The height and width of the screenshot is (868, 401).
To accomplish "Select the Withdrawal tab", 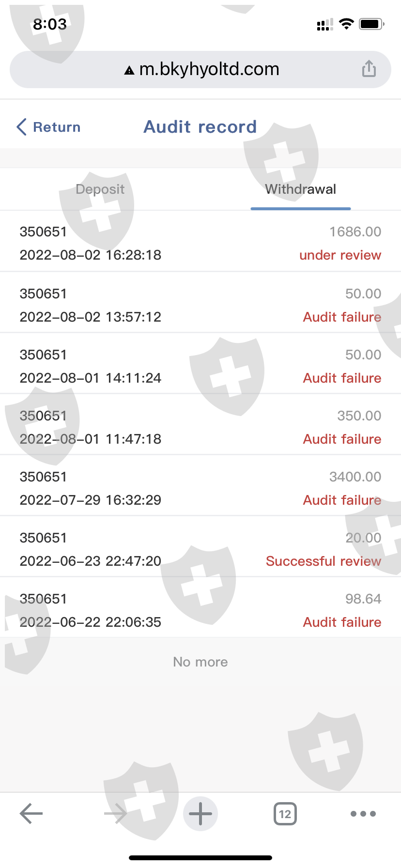I will click(300, 189).
